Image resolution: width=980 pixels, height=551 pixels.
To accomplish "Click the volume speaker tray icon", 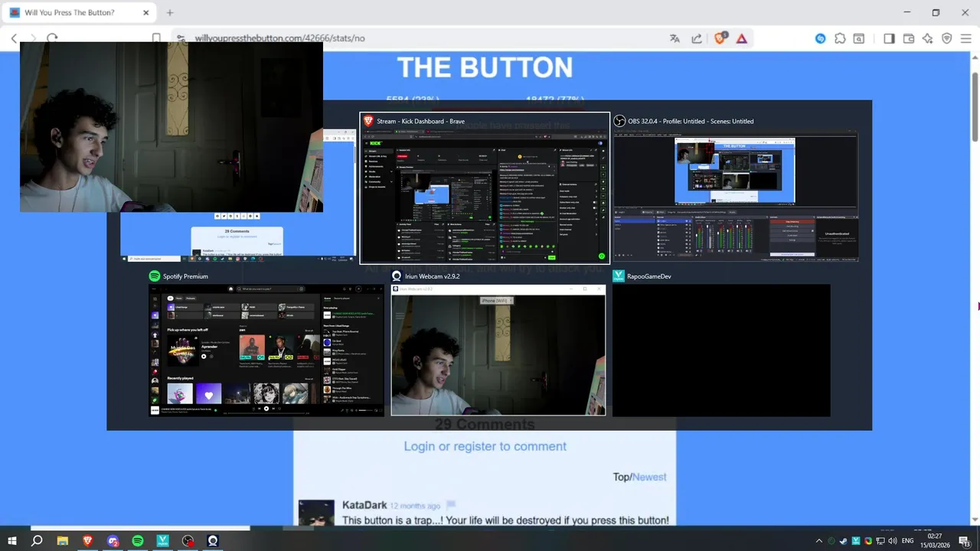I will pos(893,541).
